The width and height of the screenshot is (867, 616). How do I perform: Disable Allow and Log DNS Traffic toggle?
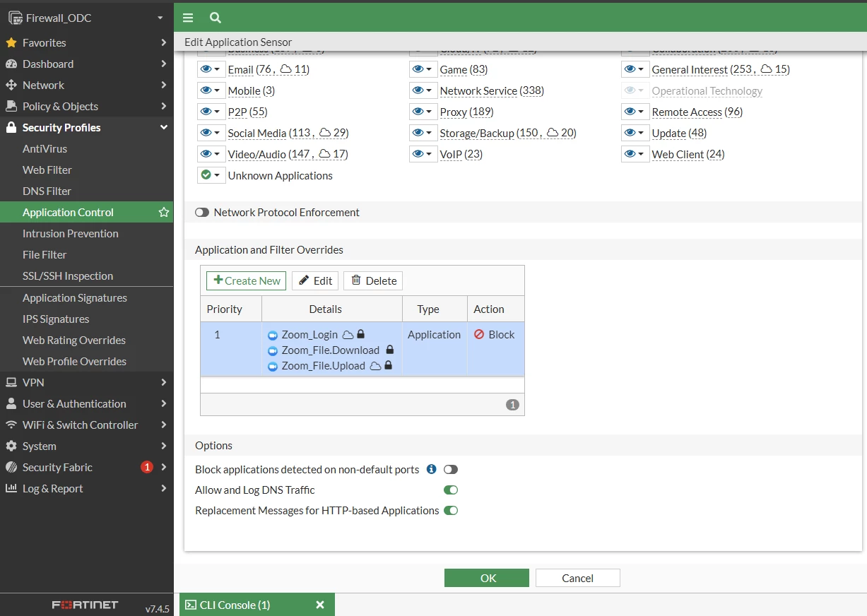click(451, 490)
